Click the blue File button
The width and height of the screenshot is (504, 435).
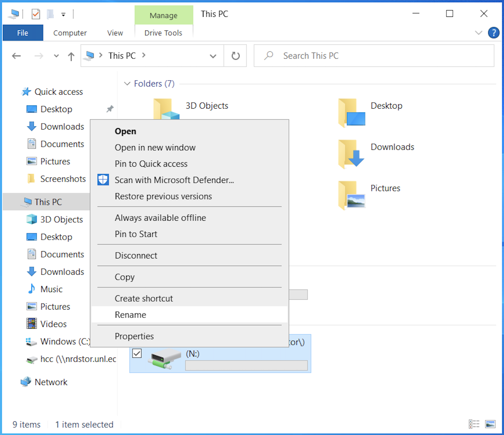pyautogui.click(x=23, y=33)
